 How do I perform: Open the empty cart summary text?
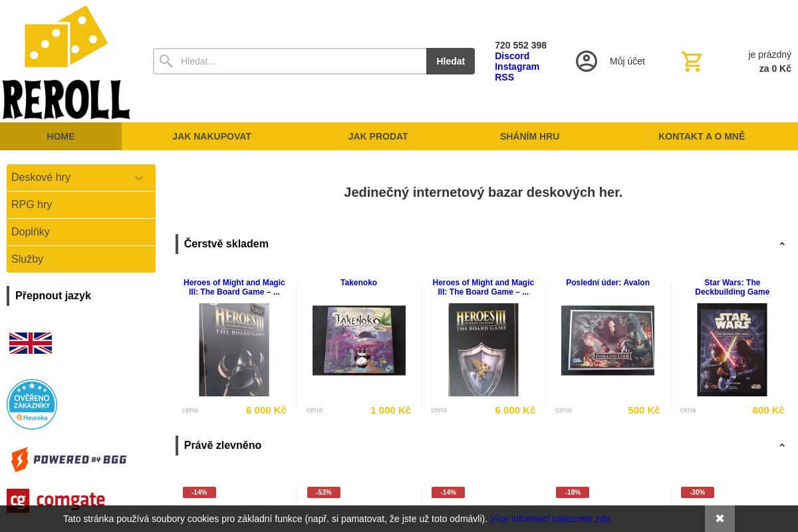click(769, 61)
